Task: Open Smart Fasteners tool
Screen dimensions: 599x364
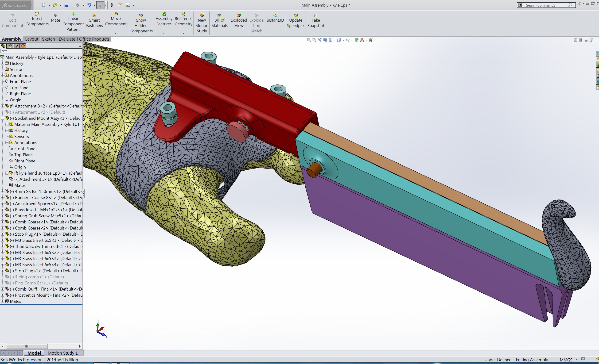Action: [94, 21]
